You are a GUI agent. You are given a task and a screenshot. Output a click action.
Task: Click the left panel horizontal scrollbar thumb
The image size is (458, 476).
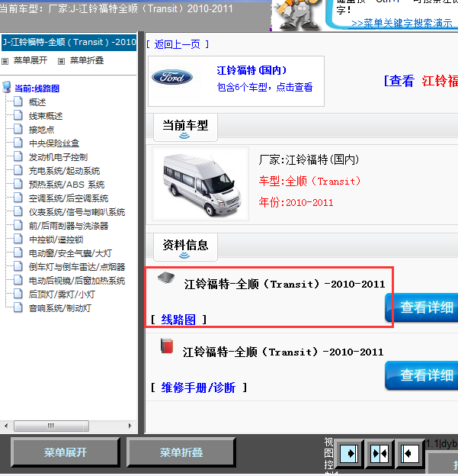(x=51, y=426)
